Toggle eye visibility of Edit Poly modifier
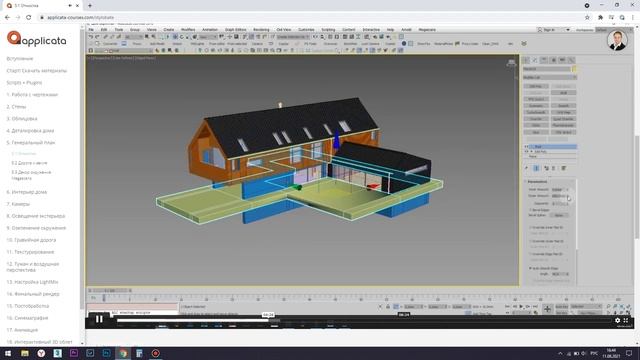This screenshot has width=640, height=360. pos(526,151)
